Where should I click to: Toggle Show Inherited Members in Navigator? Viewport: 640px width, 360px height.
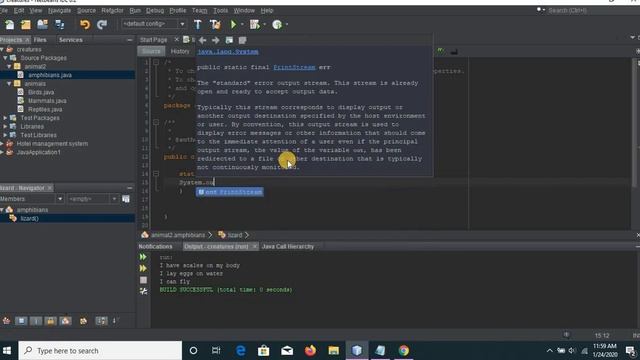(x=6, y=321)
